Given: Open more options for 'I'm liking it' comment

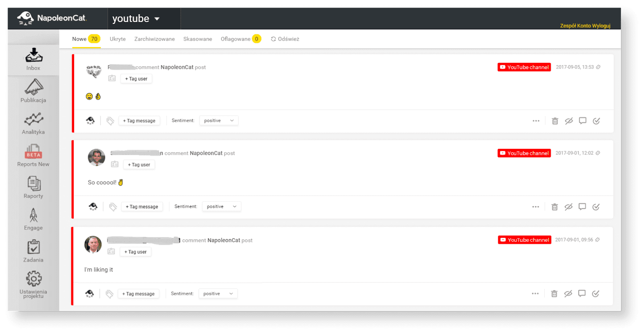Looking at the screenshot, I should click(535, 294).
